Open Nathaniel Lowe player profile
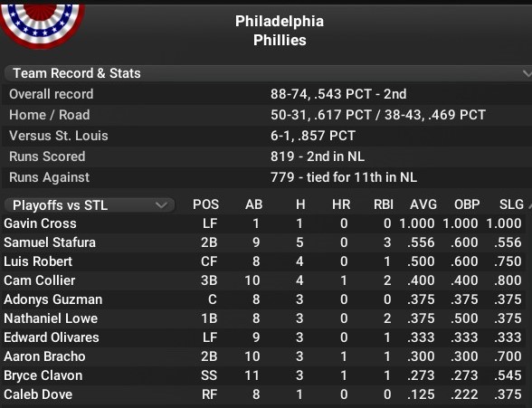The image size is (532, 408). coord(51,318)
